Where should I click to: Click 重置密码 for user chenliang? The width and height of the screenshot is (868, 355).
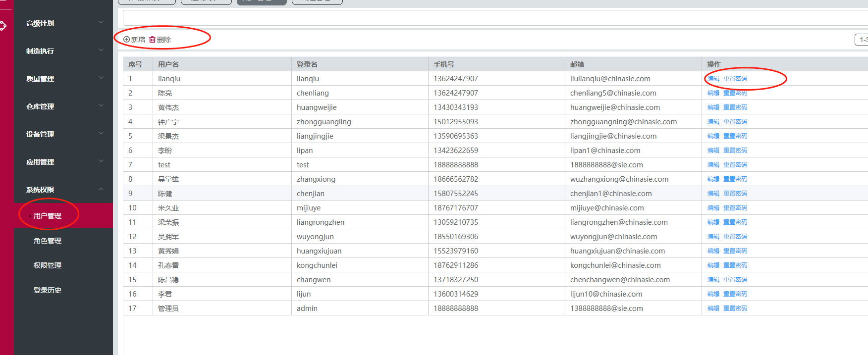[735, 93]
